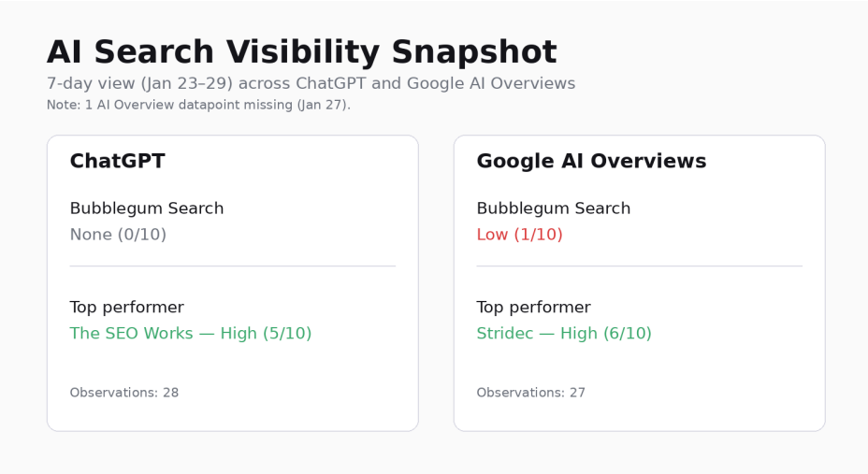Click empty space below Observations: 28 in ChatGPT card

coord(232,415)
